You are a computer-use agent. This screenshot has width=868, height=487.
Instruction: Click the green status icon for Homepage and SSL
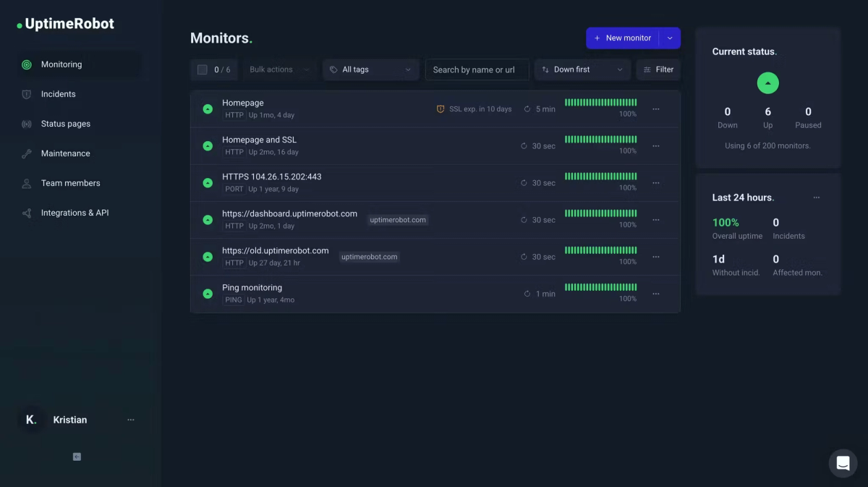click(x=208, y=146)
